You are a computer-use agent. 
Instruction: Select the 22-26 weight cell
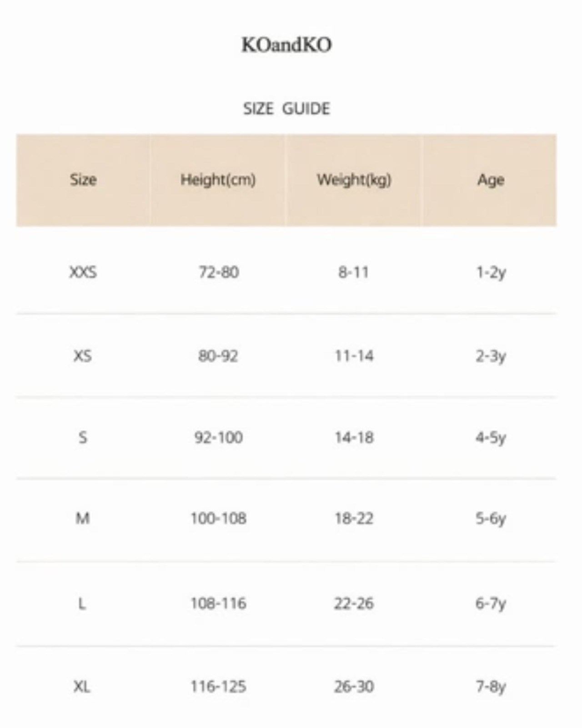(x=354, y=603)
